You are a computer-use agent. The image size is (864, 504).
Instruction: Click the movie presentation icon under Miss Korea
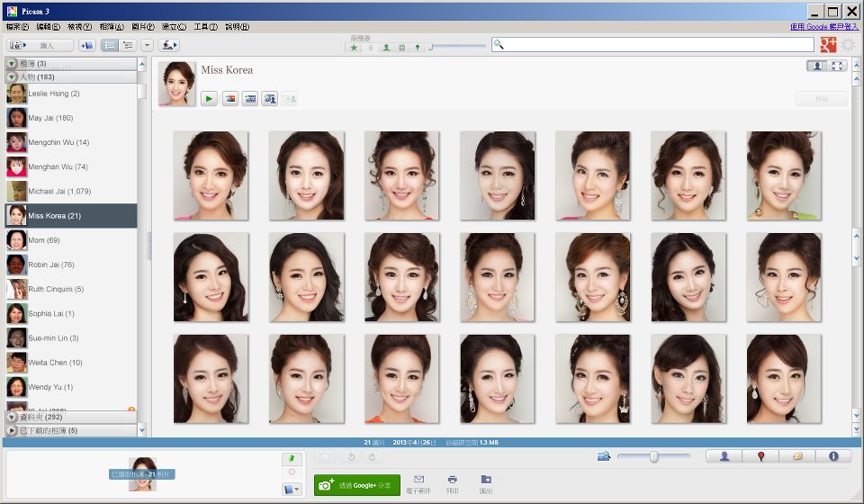pyautogui.click(x=250, y=99)
